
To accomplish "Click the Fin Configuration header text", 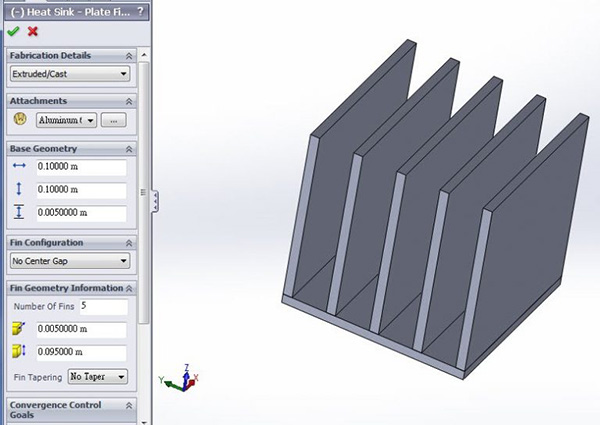I will pos(46,243).
